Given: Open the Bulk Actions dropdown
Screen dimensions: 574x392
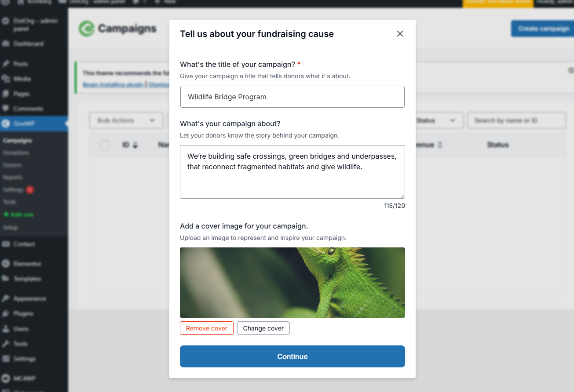Looking at the screenshot, I should click(x=126, y=120).
